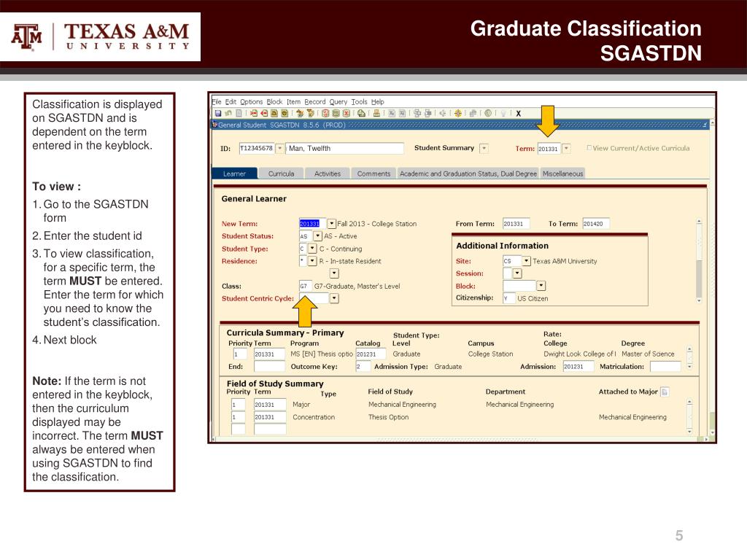Click the grayed arrow toolbar icon before the target icon
The width and height of the screenshot is (747, 560).
[x=443, y=113]
